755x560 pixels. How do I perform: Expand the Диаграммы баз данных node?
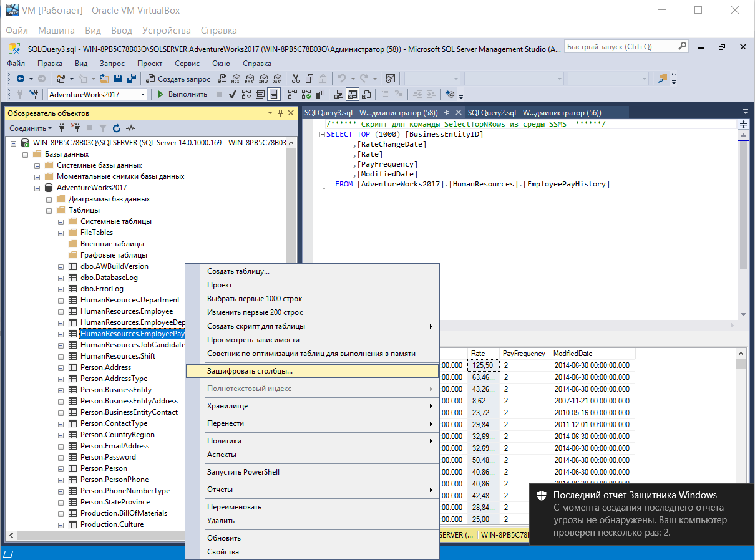coord(49,199)
